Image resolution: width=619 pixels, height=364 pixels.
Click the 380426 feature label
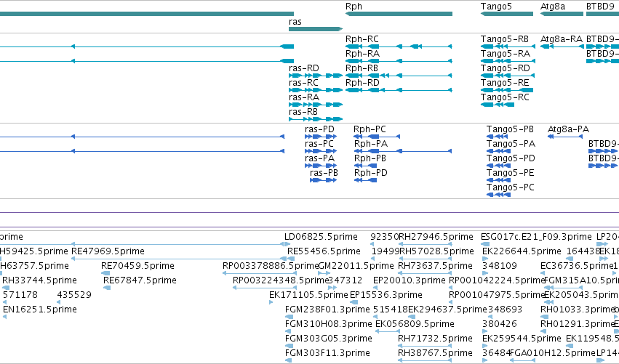(500, 324)
